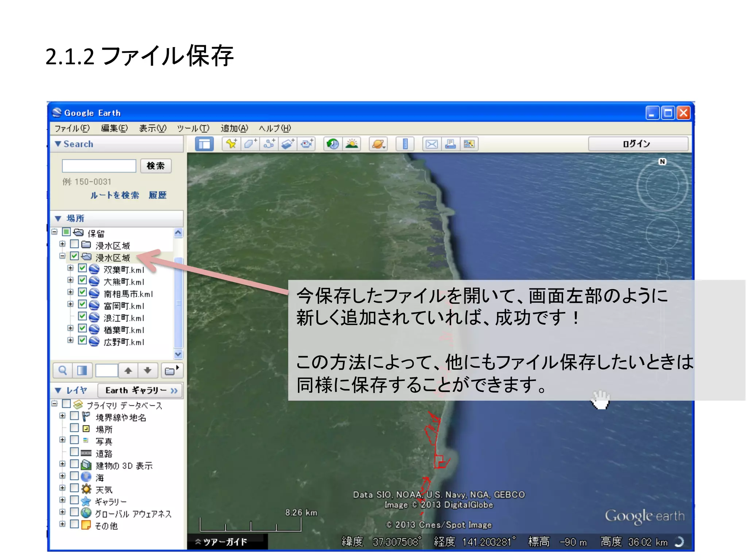Collapse the 保留 folder tree node
This screenshot has height=560, width=747.
55,232
